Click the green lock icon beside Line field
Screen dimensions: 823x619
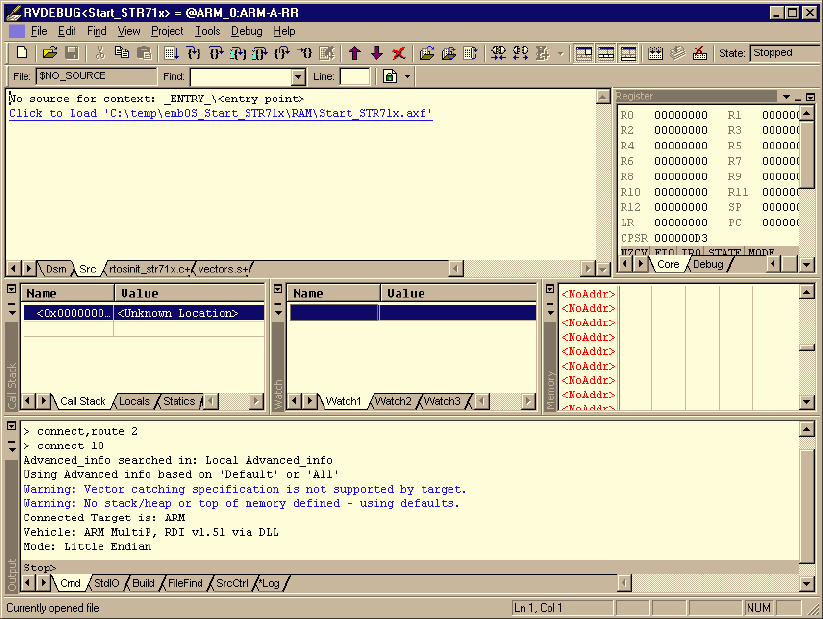click(x=389, y=77)
